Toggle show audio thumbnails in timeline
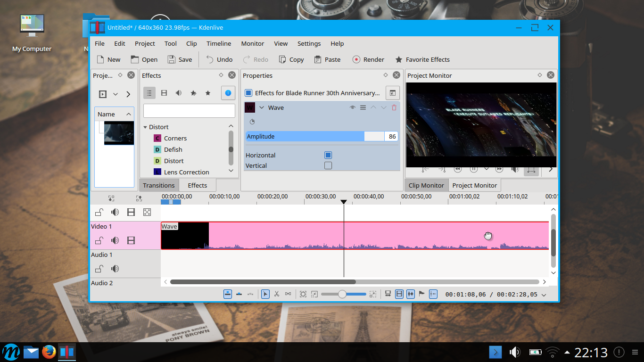The width and height of the screenshot is (644, 362). pyautogui.click(x=411, y=294)
